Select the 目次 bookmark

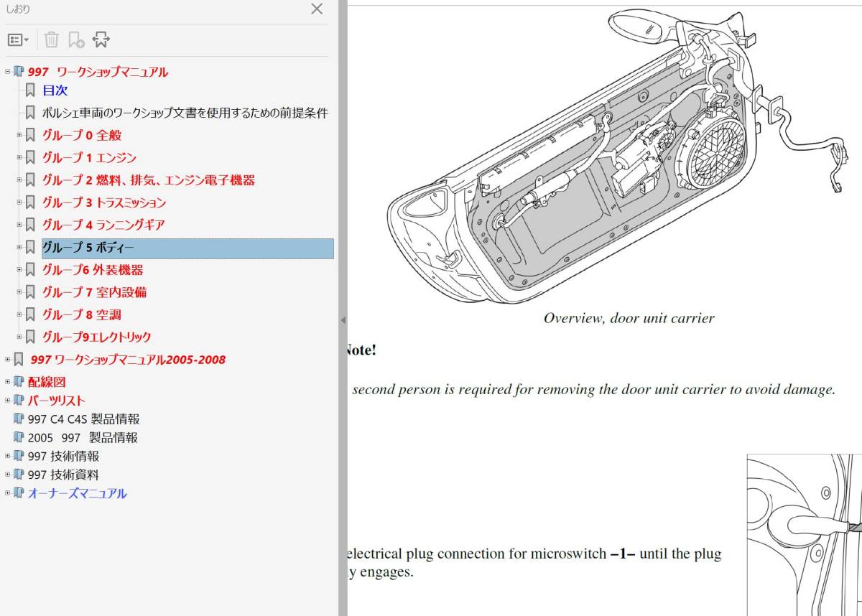tap(55, 90)
